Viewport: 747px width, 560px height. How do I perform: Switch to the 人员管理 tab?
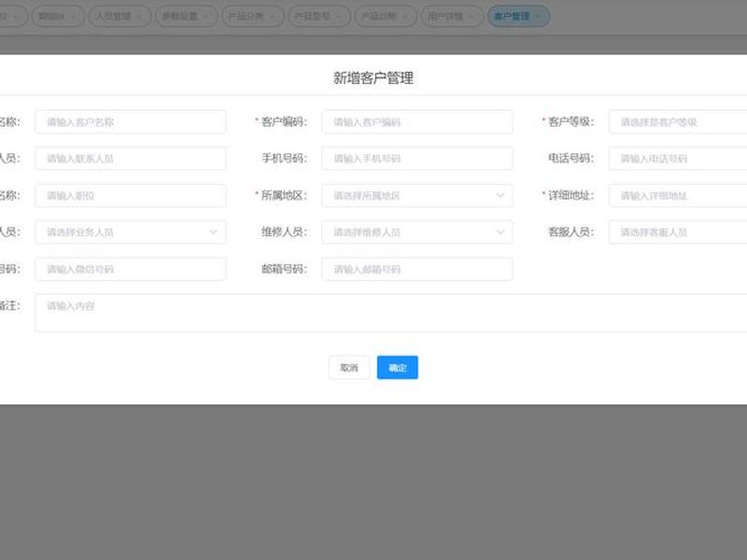pyautogui.click(x=120, y=16)
